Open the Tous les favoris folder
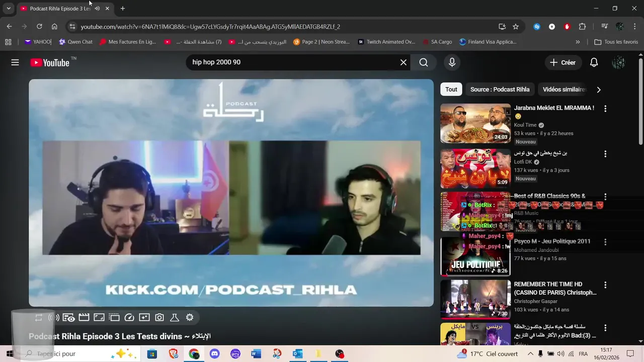Viewport: 644px width, 362px height. [616, 42]
